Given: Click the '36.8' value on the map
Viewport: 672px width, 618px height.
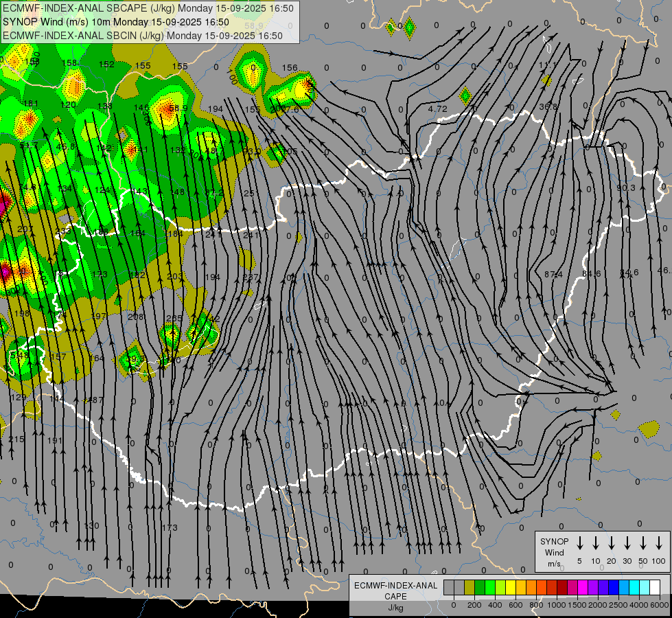Looking at the screenshot, I should tap(548, 106).
